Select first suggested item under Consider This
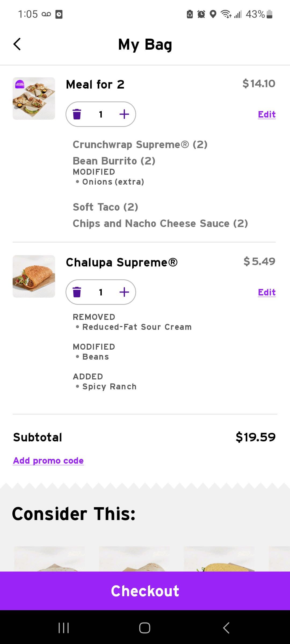This screenshot has height=644, width=290. pos(49,559)
